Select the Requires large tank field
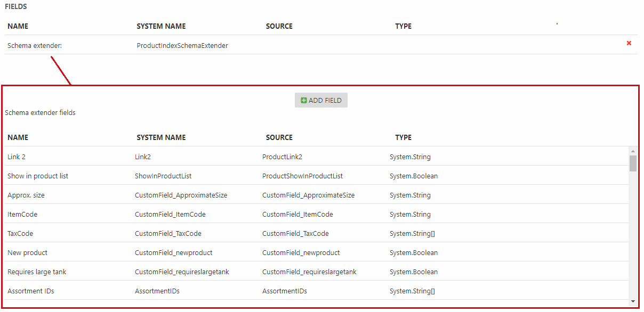 (37, 272)
